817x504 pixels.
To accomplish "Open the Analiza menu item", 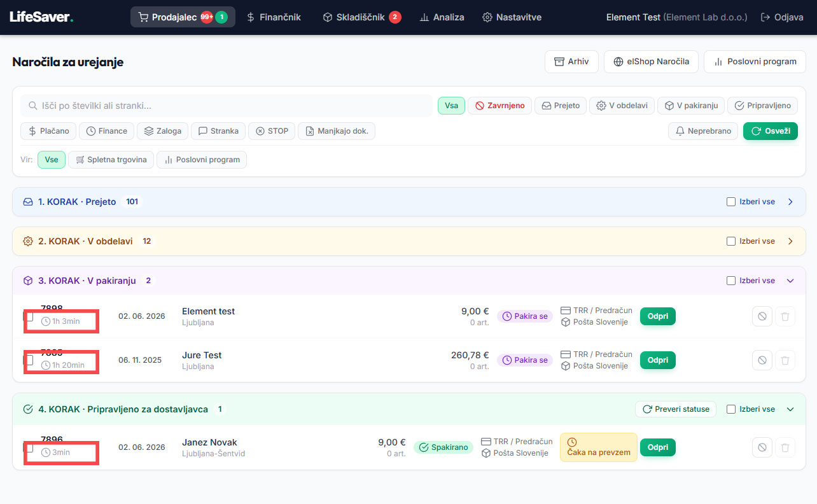I will tap(442, 17).
